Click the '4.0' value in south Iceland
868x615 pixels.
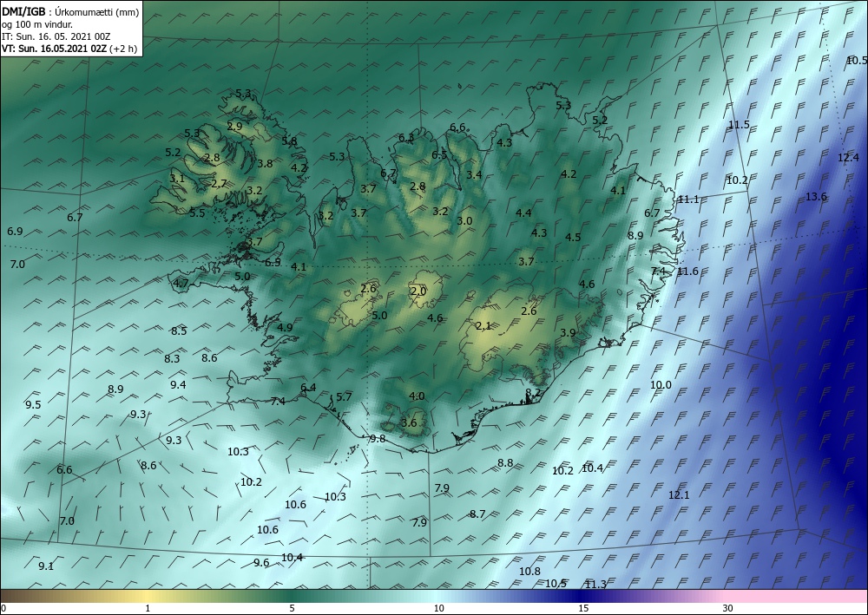[417, 396]
